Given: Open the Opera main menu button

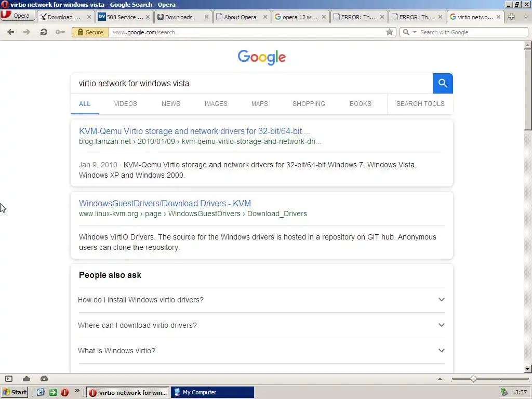Looking at the screenshot, I should (x=18, y=16).
